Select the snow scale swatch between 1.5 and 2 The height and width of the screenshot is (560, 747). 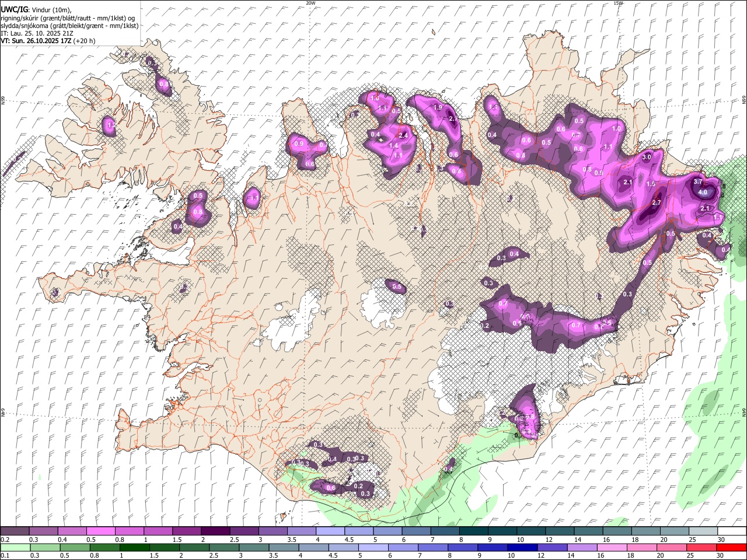coord(186,531)
